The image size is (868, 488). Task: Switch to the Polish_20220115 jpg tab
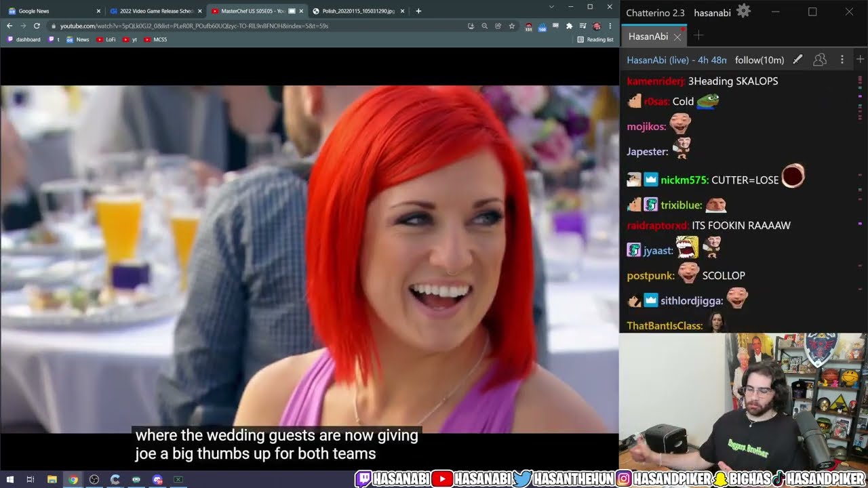(358, 11)
